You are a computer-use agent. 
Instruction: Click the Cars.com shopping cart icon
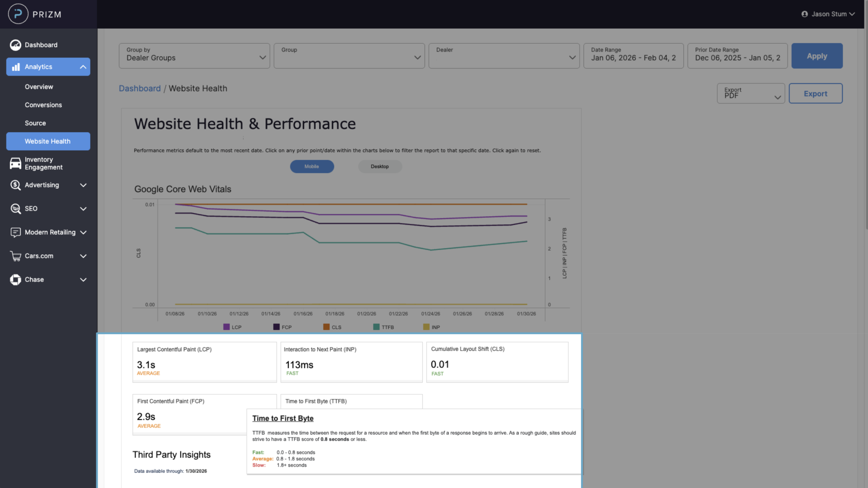[x=15, y=256]
